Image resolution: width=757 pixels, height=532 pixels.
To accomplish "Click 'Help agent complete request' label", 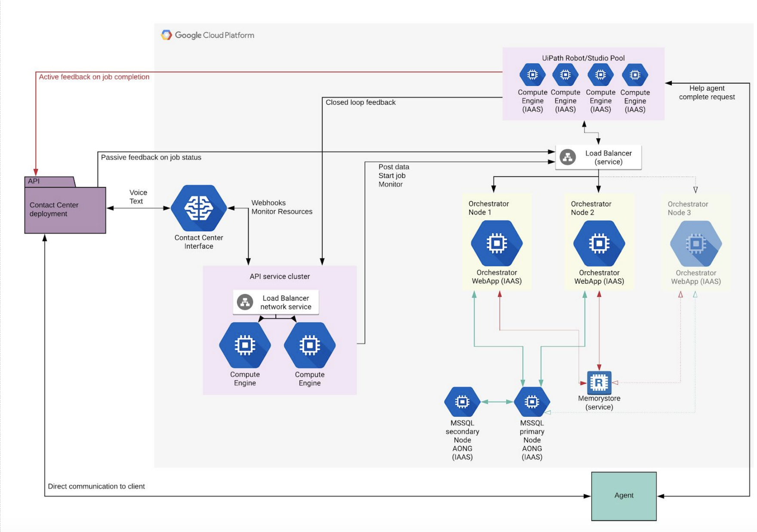I will point(707,92).
